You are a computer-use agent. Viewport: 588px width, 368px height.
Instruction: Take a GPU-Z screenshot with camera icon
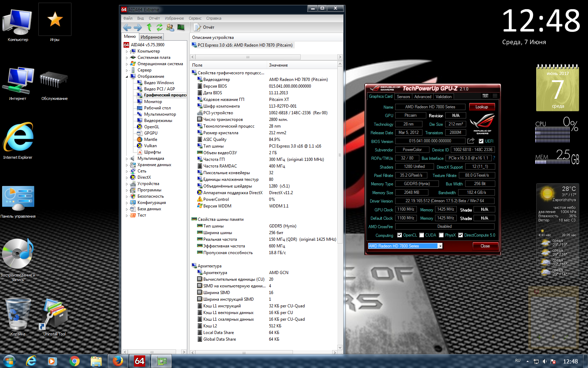pyautogui.click(x=485, y=96)
